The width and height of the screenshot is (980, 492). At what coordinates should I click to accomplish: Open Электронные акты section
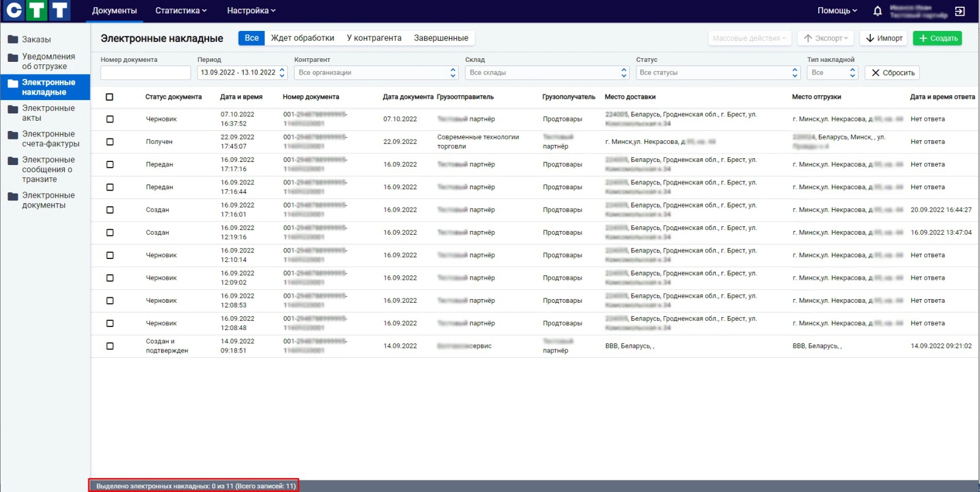pos(45,113)
